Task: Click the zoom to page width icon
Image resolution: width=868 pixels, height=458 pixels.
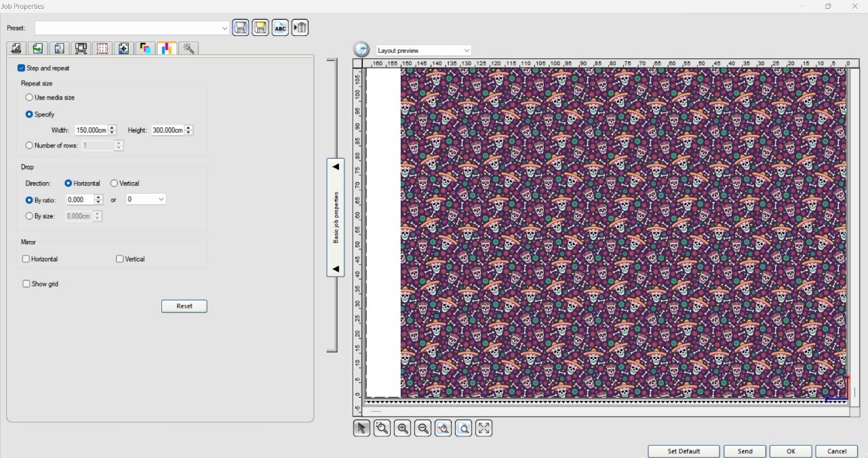Action: click(443, 428)
